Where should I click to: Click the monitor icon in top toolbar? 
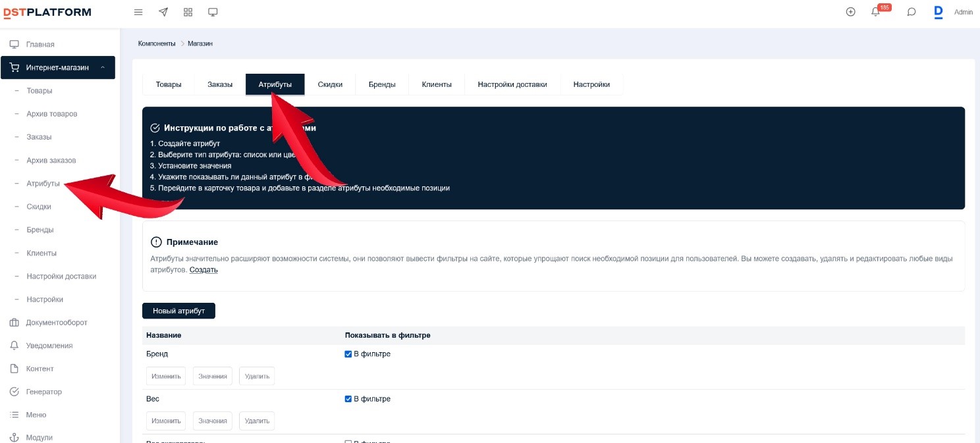click(x=213, y=12)
